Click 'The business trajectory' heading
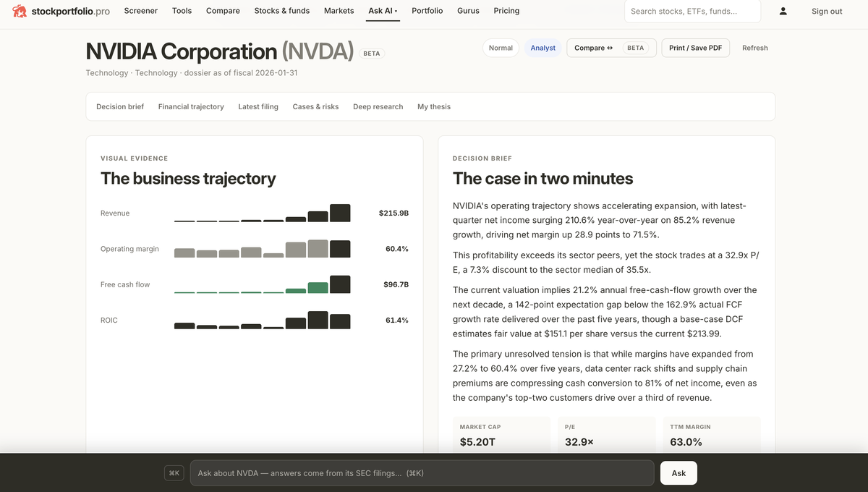 click(x=188, y=178)
